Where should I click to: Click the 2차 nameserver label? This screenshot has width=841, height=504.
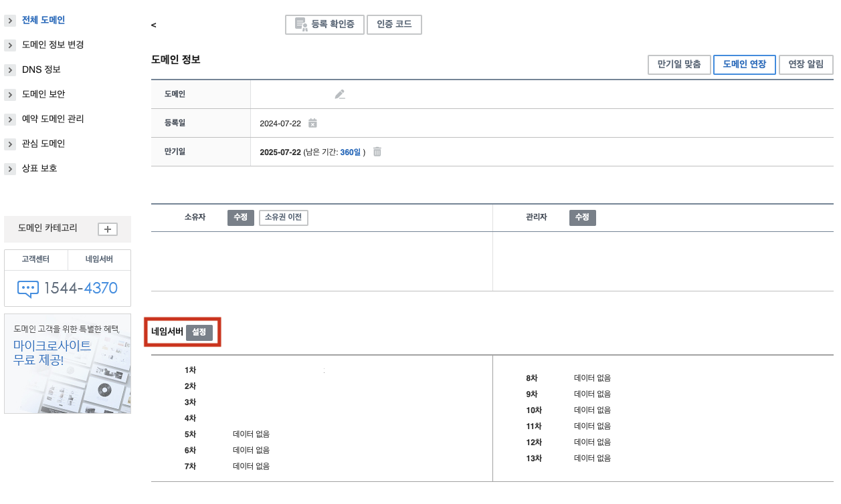click(190, 386)
